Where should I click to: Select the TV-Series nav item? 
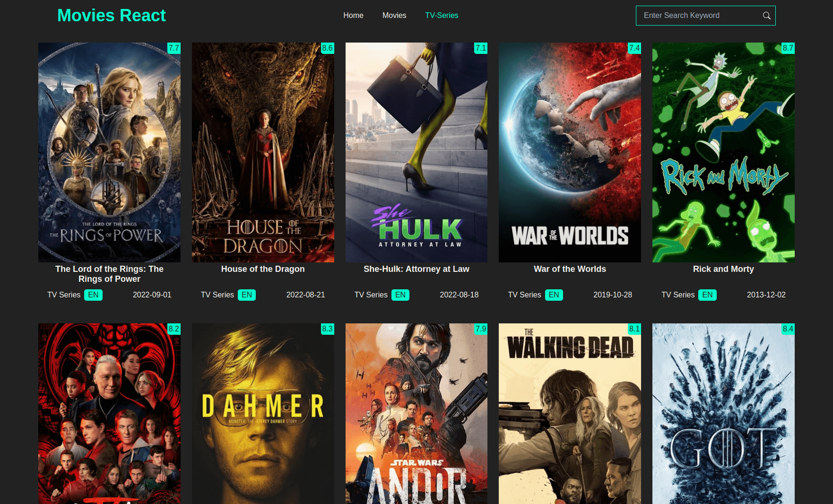click(442, 16)
